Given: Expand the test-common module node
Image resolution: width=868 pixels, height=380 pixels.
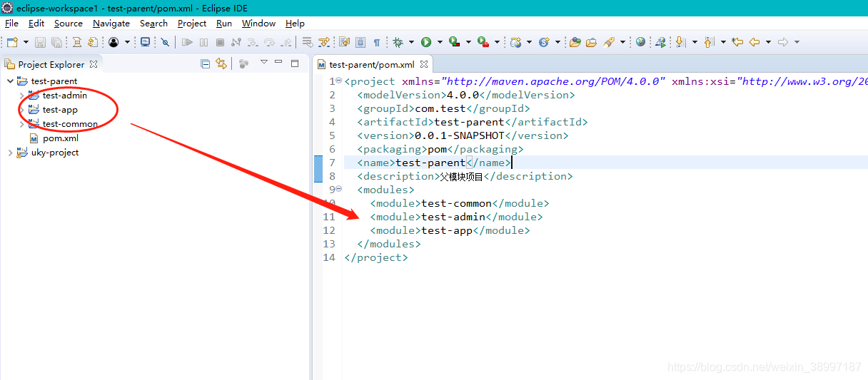Looking at the screenshot, I should coord(21,124).
